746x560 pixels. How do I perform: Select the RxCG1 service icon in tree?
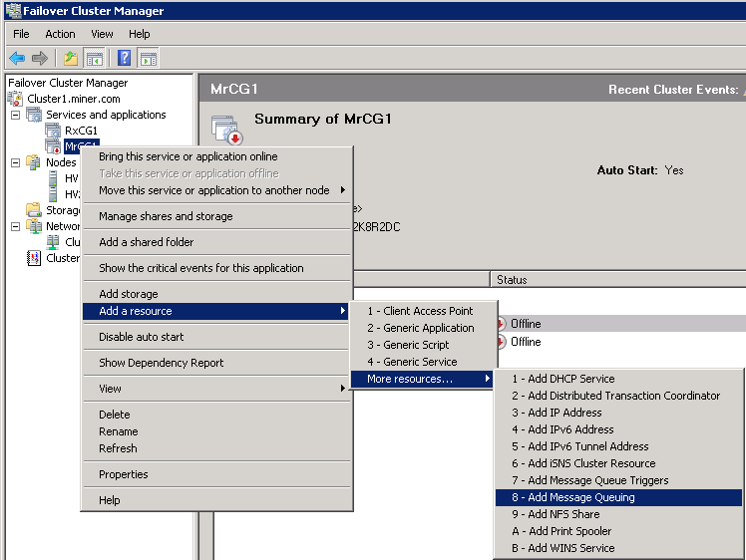coord(53,131)
